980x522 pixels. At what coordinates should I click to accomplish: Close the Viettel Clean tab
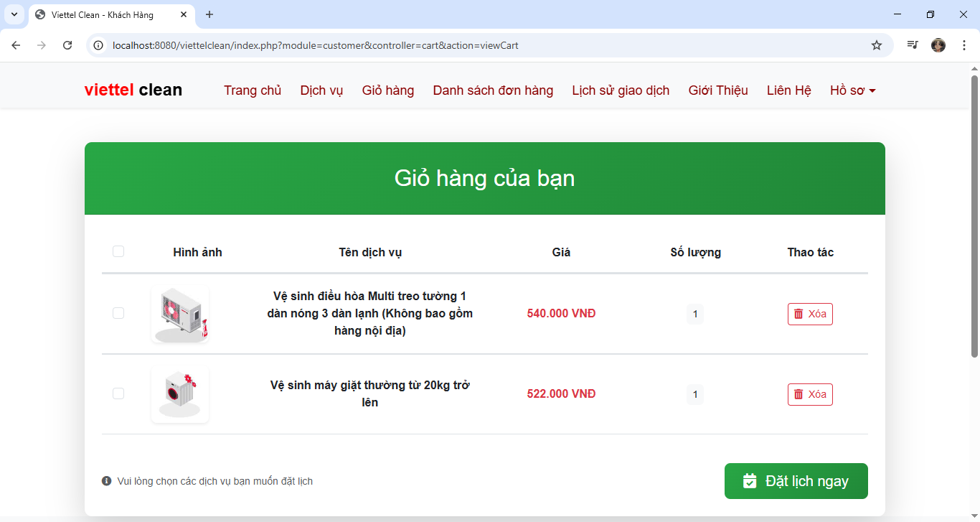(x=184, y=14)
